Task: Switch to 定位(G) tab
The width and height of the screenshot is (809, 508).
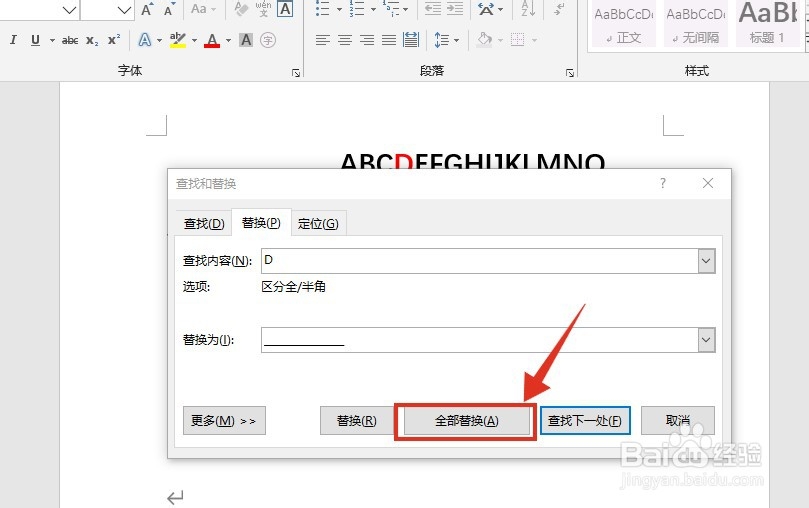Action: [x=318, y=223]
